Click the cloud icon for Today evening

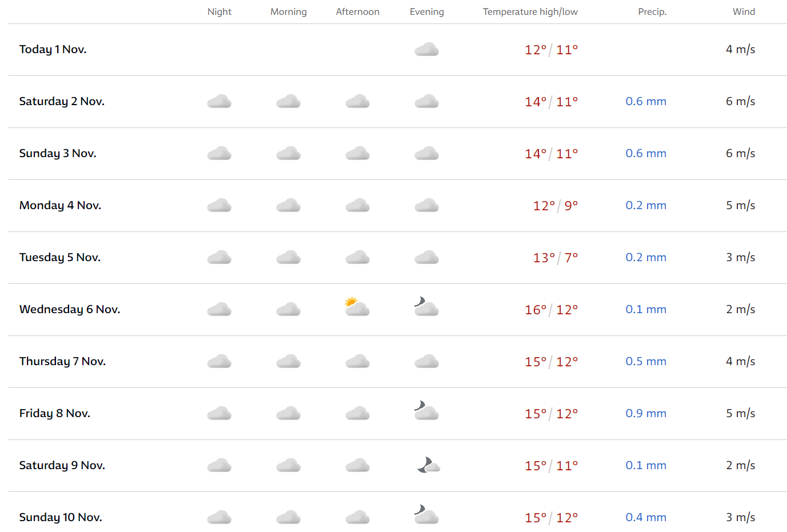426,50
